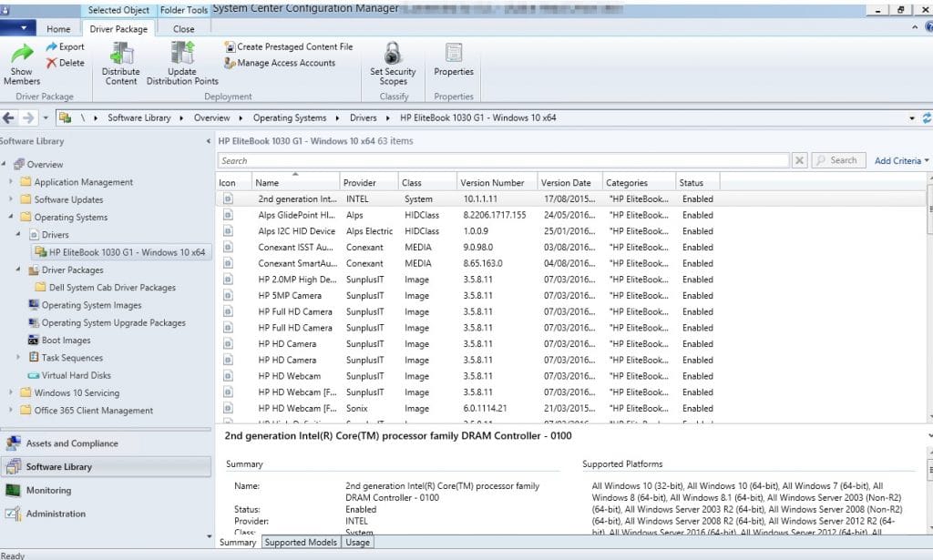Collapse the Overview tree node
The image size is (933, 560).
click(x=3, y=164)
